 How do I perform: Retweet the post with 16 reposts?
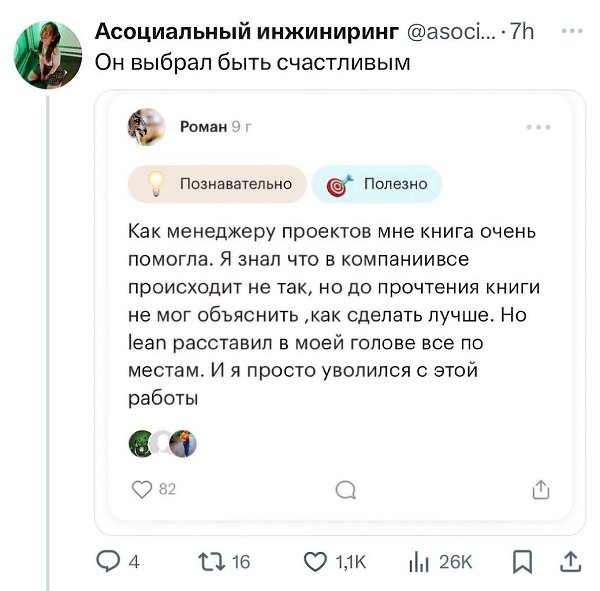(x=205, y=562)
